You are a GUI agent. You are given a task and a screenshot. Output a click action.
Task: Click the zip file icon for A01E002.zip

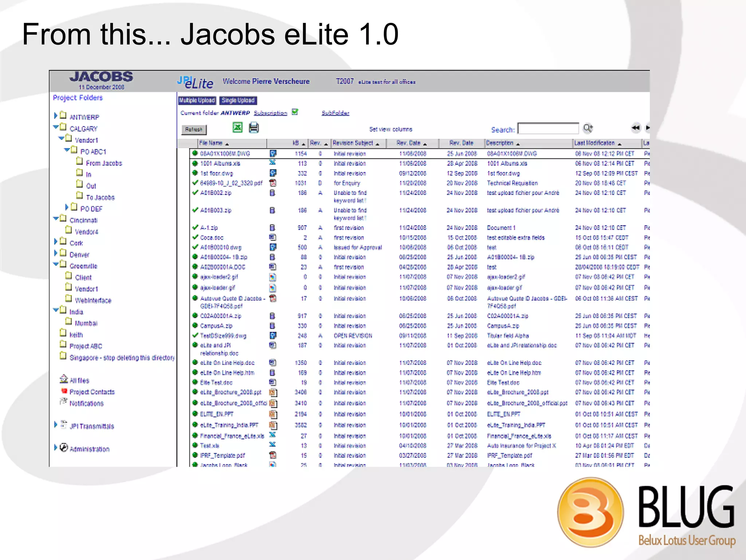(x=272, y=193)
